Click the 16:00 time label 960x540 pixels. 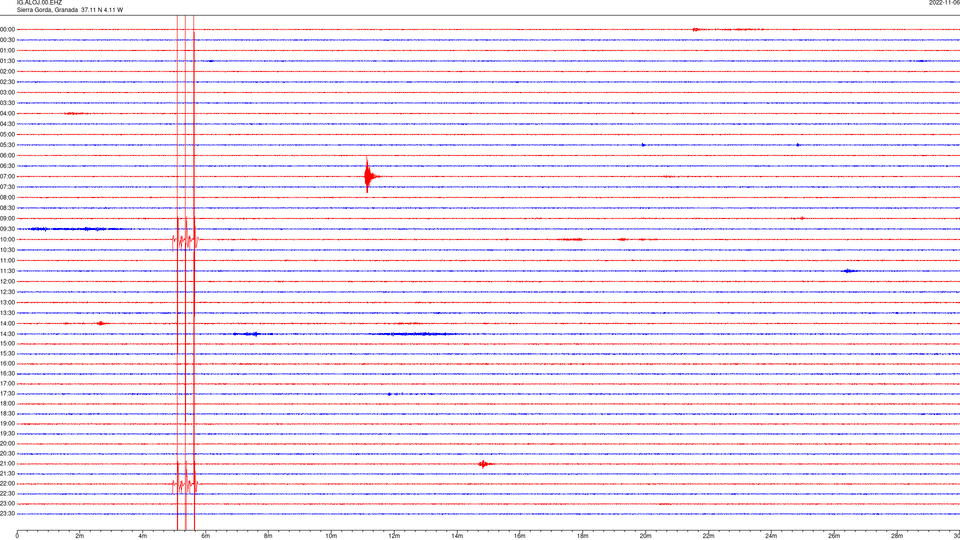click(x=8, y=364)
